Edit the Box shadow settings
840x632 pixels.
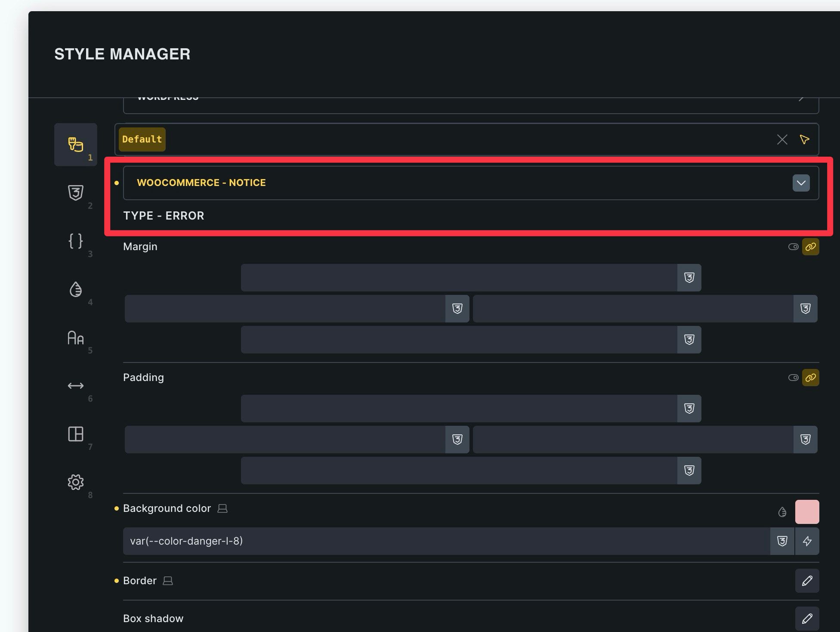click(x=807, y=619)
